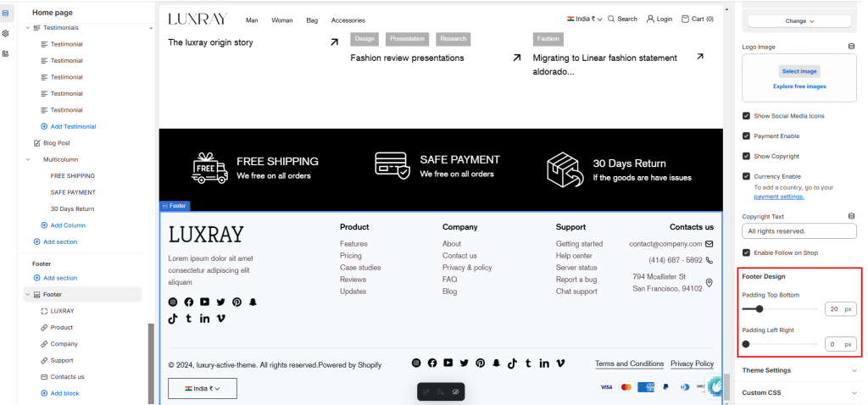
Task: Uncheck the Show Copyright checkbox
Action: (x=746, y=156)
